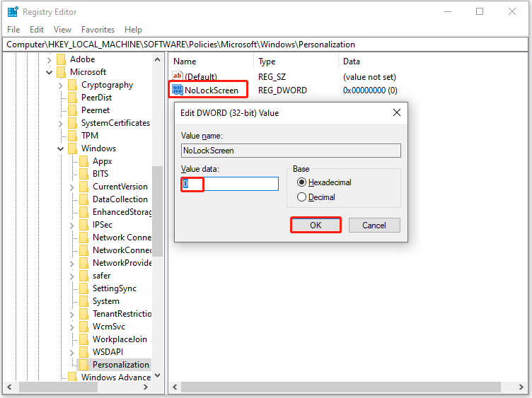The image size is (532, 398).
Task: Select the Microsoft folder icon
Action: pos(61,72)
